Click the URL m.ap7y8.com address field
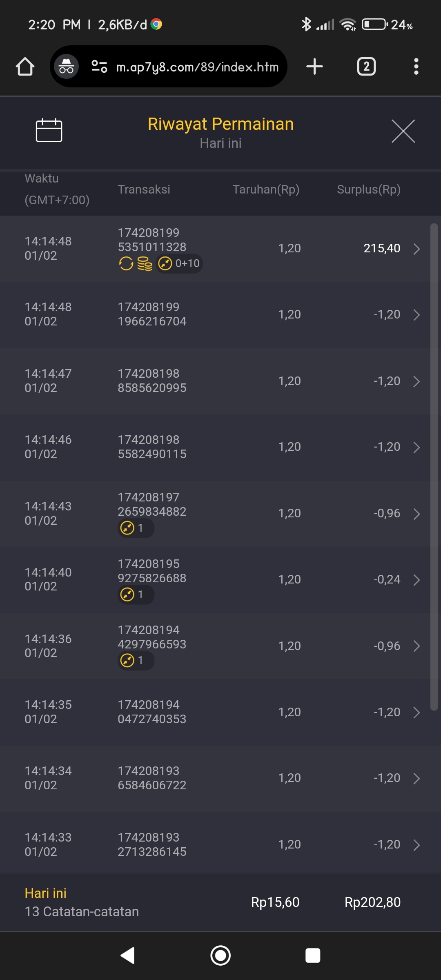This screenshot has height=980, width=441. tap(197, 67)
